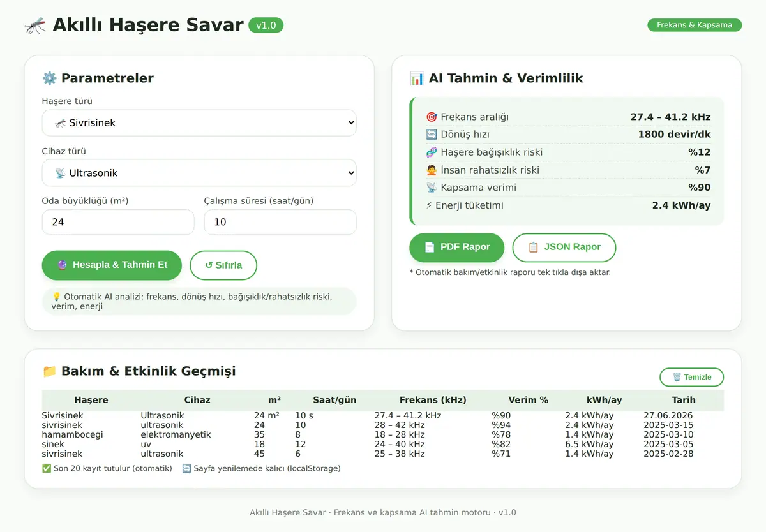Click the kWh/ay column header
Viewport: 766px width, 532px height.
(604, 400)
